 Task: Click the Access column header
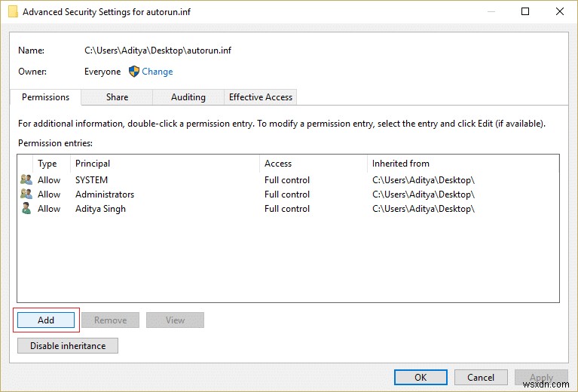pos(278,164)
